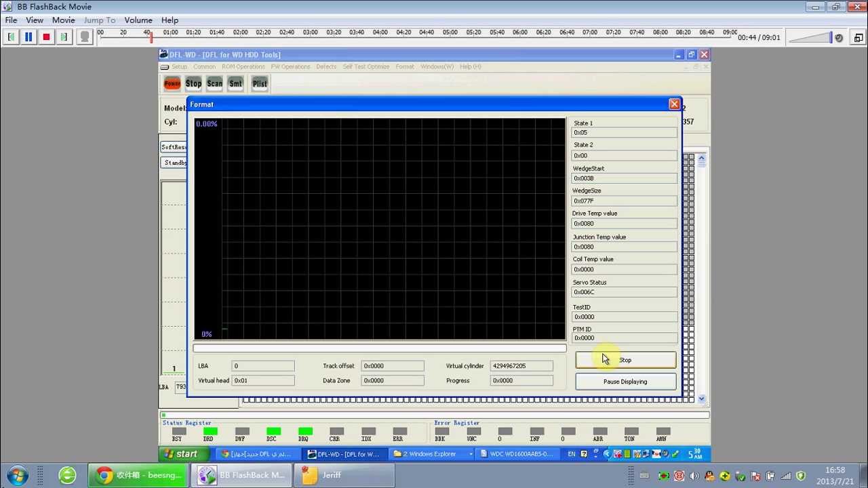This screenshot has width=868, height=488.
Task: Open WDC WD1600AAB5 taskbar item
Action: coord(520,454)
